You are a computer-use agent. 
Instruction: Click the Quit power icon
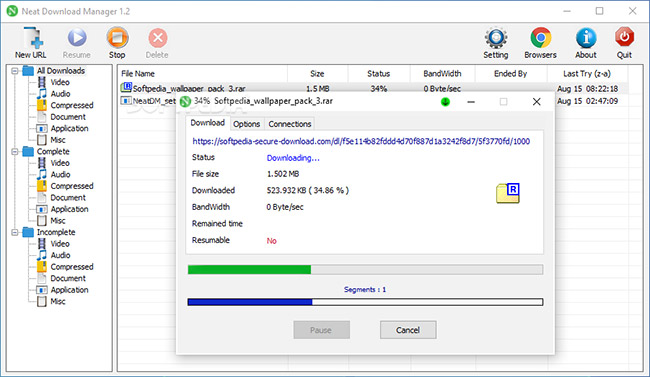[x=624, y=37]
